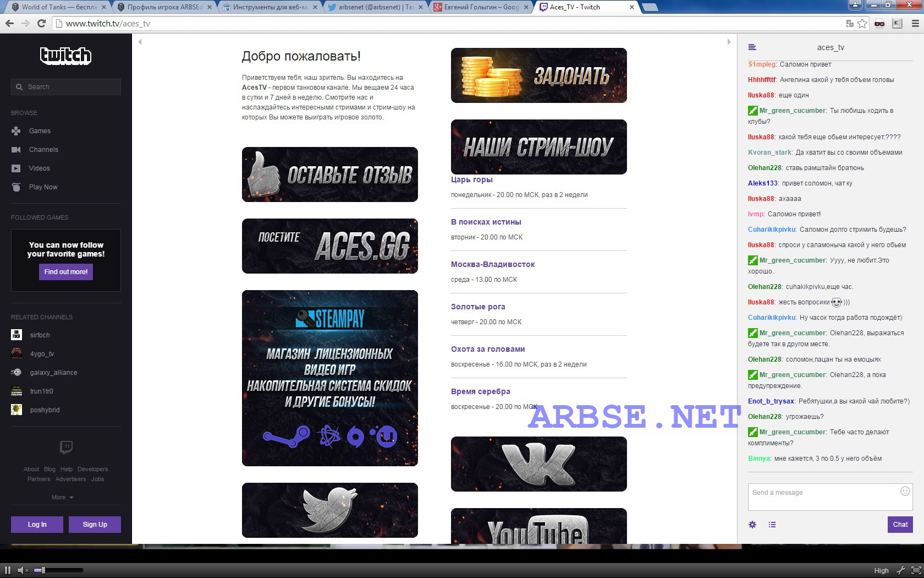Open Channels browse section

tap(43, 150)
